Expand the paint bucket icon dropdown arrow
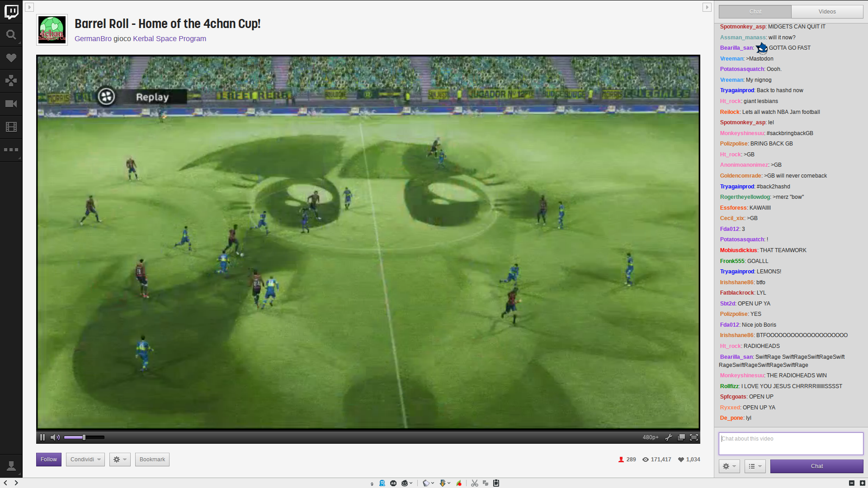 coord(433,483)
